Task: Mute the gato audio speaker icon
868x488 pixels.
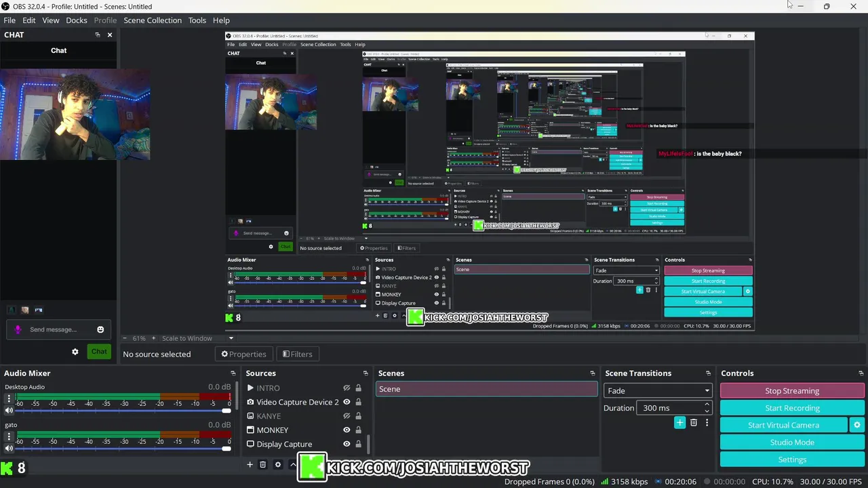Action: (x=9, y=448)
